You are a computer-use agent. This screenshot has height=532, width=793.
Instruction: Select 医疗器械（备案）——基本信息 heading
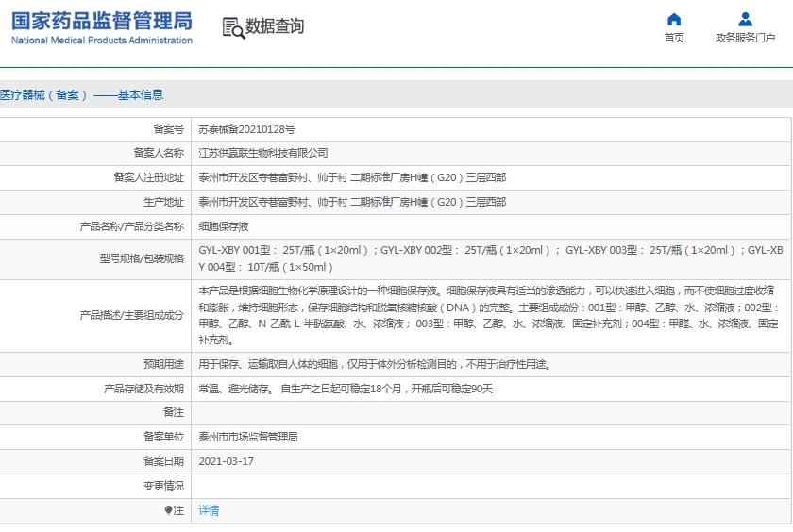(81, 95)
